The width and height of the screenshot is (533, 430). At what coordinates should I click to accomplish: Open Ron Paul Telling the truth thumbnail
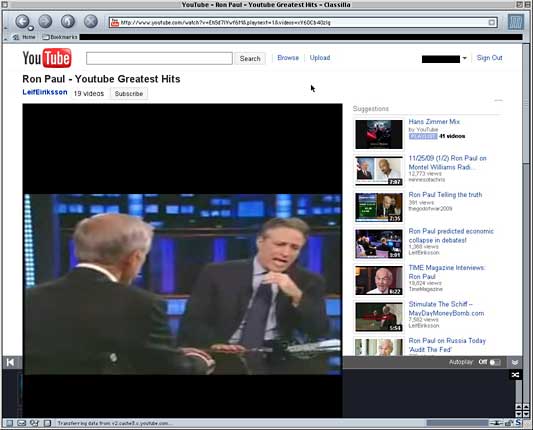point(379,207)
